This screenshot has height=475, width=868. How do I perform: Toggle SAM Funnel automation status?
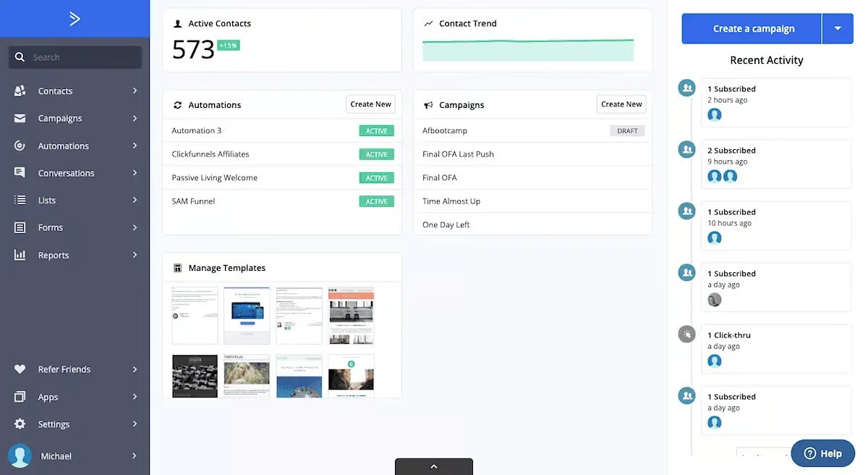(376, 201)
